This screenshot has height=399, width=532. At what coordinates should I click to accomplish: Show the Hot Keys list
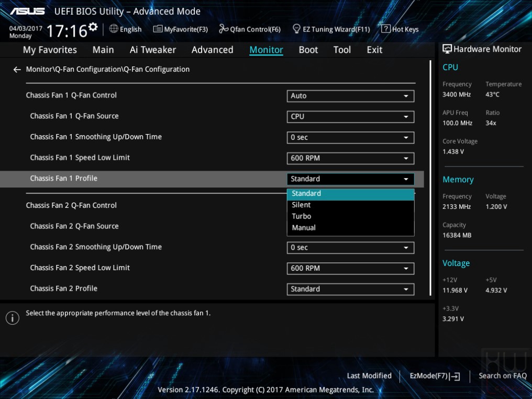pyautogui.click(x=400, y=29)
